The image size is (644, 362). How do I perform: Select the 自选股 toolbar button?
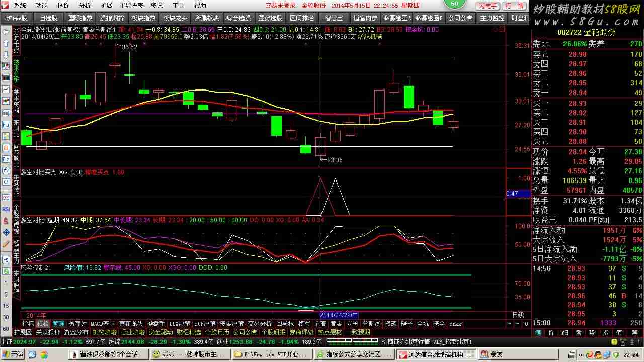click(49, 18)
